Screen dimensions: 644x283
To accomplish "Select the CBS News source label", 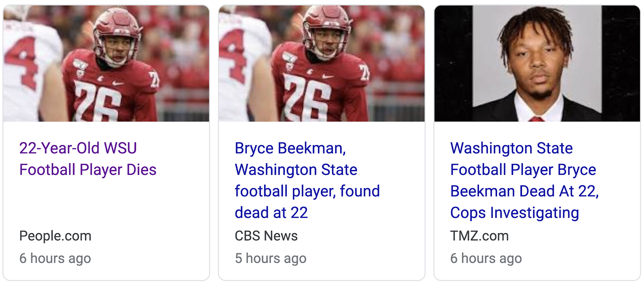I will point(266,236).
